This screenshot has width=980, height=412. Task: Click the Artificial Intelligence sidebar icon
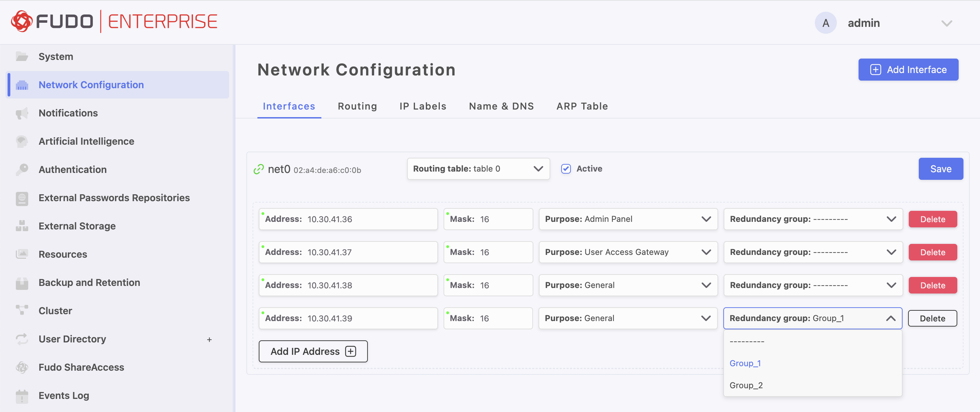tap(22, 141)
